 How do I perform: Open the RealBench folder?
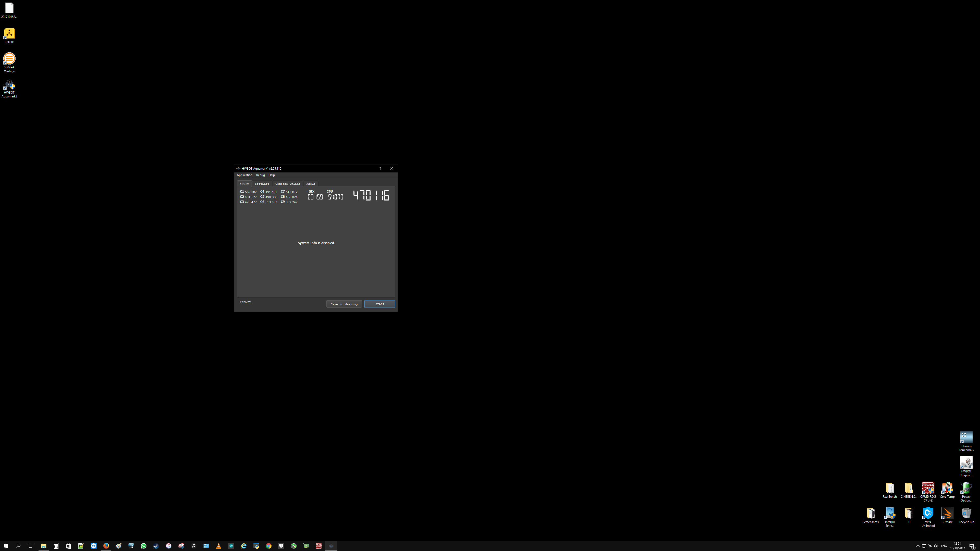click(889, 490)
